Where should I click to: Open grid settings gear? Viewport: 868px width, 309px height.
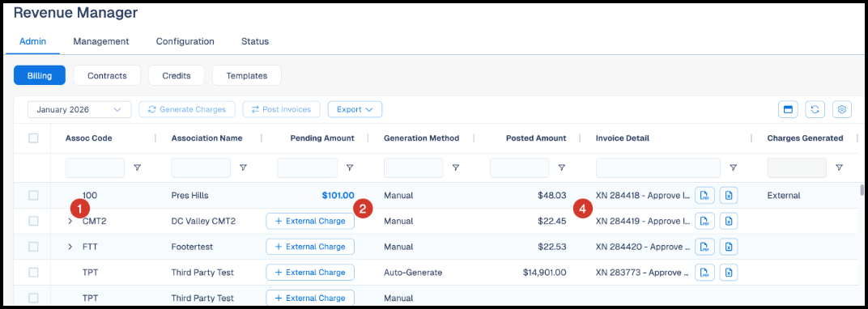tap(842, 109)
